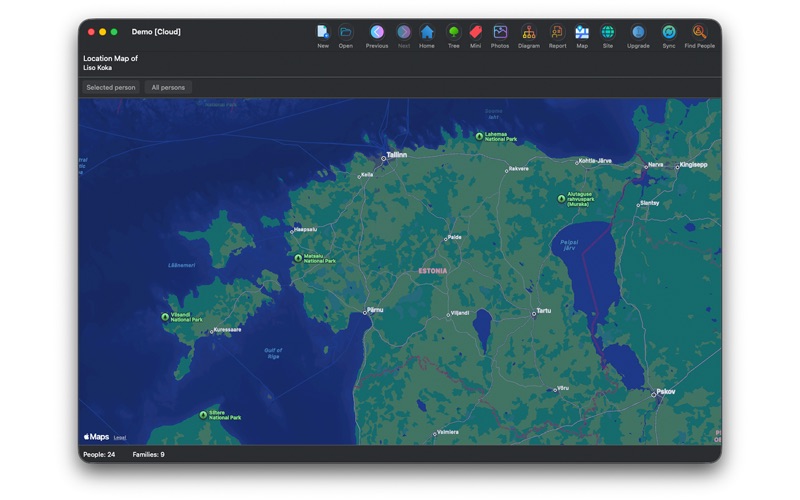Go to the Previous person
Viewport: 800px width, 500px height.
[377, 32]
